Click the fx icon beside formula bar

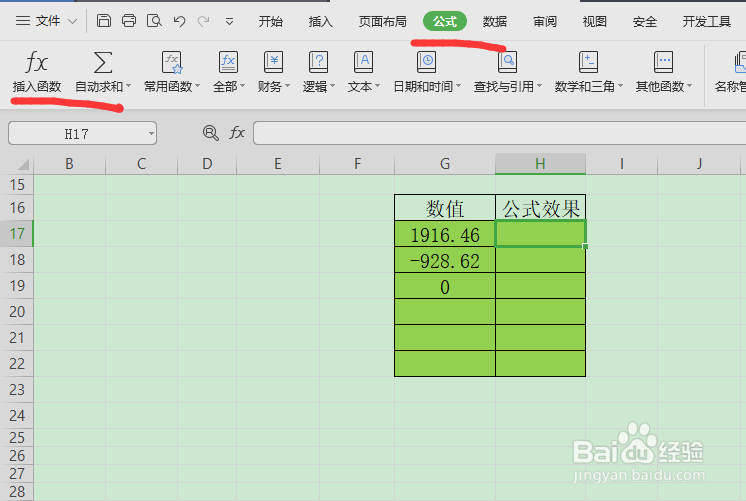click(237, 132)
